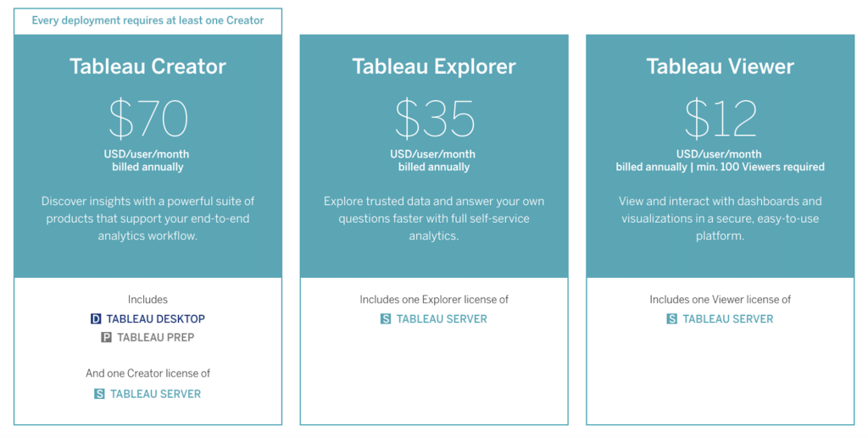Open the TABLEAU DESKTOP link
This screenshot has height=437, width=868.
156,318
